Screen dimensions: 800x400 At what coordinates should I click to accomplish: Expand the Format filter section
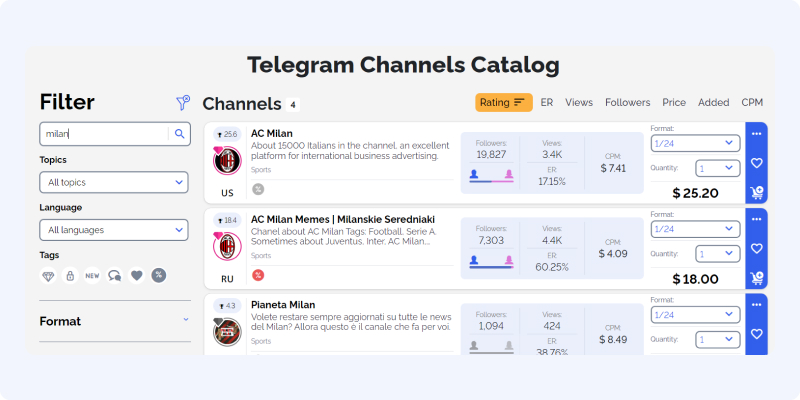click(x=115, y=321)
